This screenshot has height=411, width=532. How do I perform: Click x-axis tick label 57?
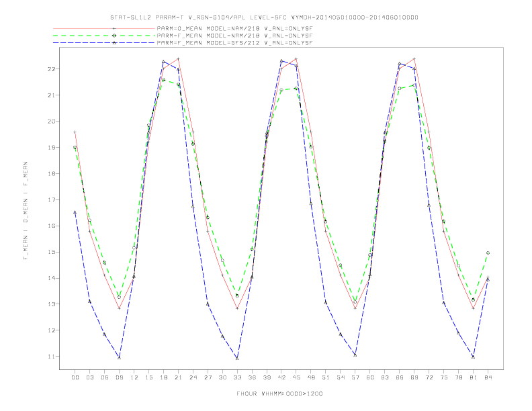pos(355,377)
